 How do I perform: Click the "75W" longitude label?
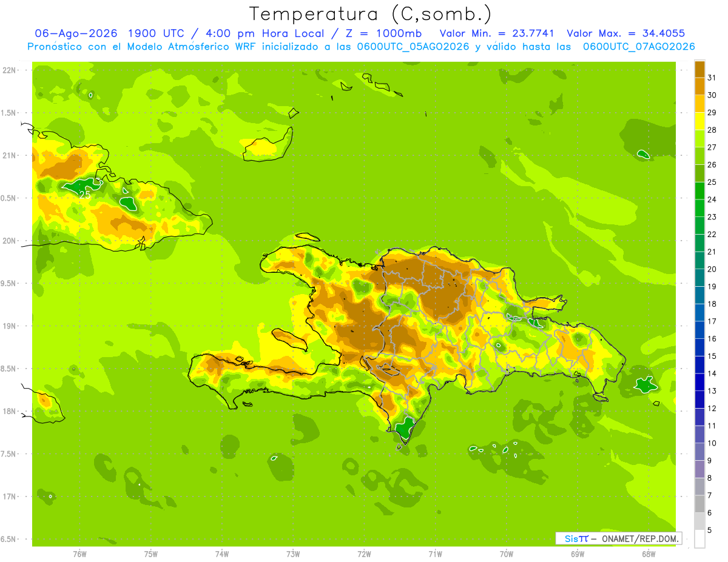click(x=151, y=554)
